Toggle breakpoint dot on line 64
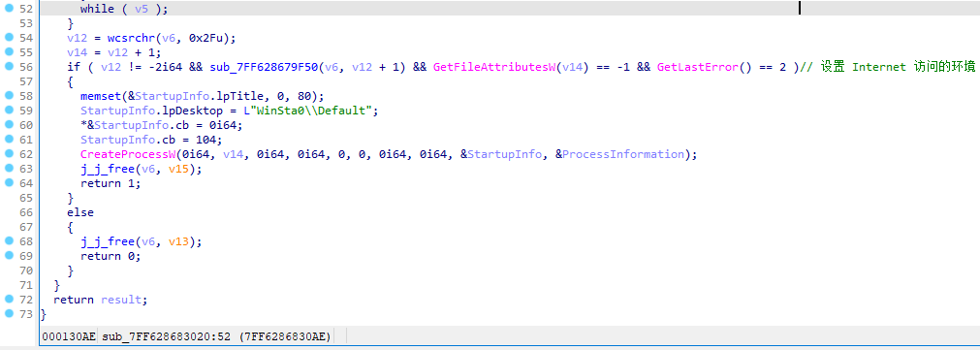 tap(9, 183)
